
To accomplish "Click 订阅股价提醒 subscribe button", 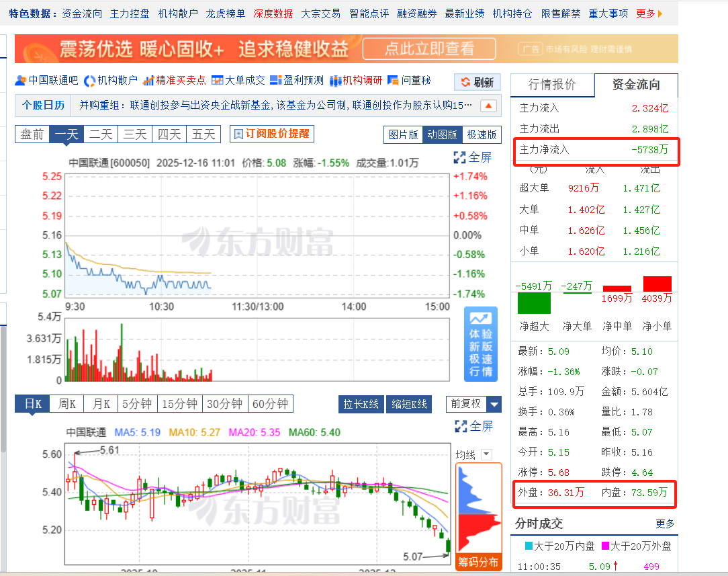I will [272, 134].
